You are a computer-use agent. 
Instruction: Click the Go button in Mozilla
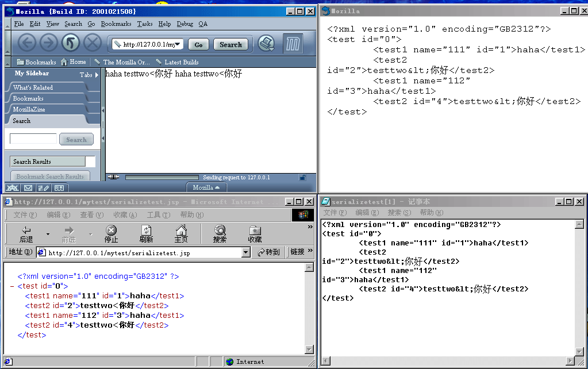pos(198,45)
